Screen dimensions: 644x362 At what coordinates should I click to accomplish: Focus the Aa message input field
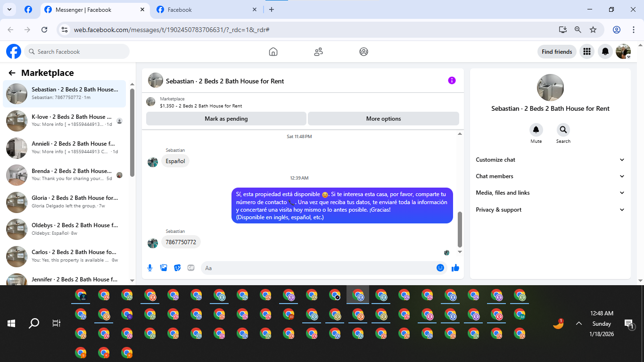(317, 268)
